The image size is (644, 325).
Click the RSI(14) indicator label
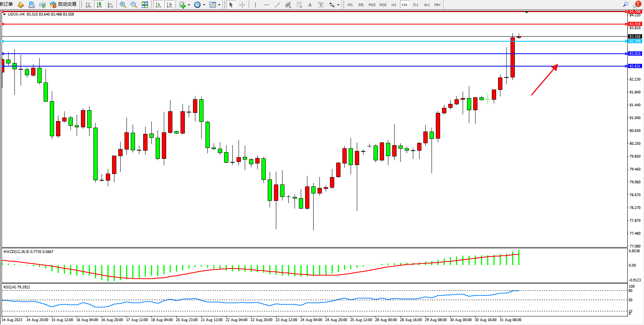pyautogui.click(x=16, y=287)
